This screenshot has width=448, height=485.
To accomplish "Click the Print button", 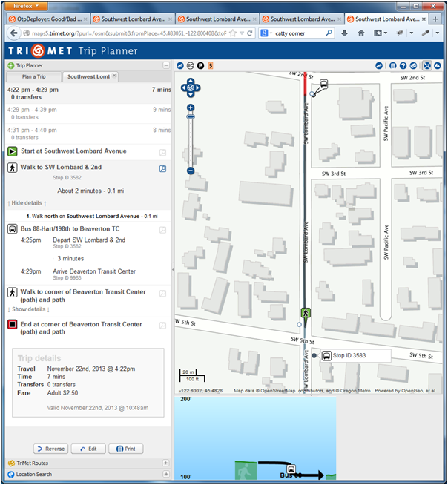I will [126, 449].
